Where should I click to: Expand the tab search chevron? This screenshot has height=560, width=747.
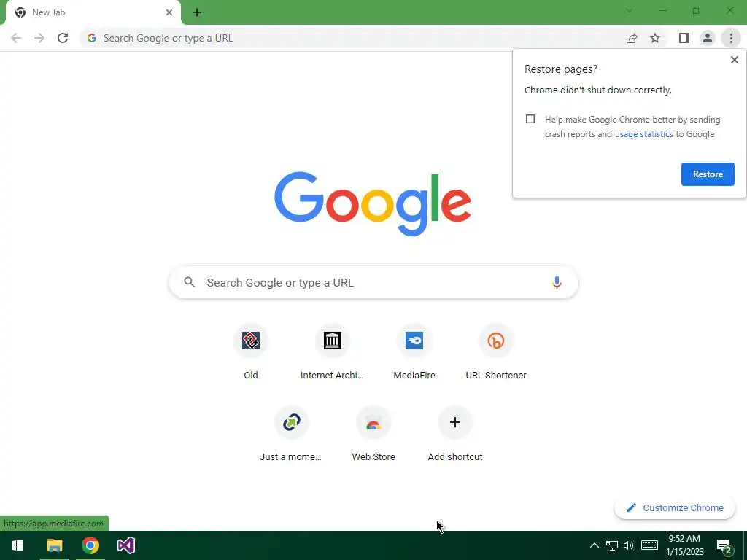629,10
